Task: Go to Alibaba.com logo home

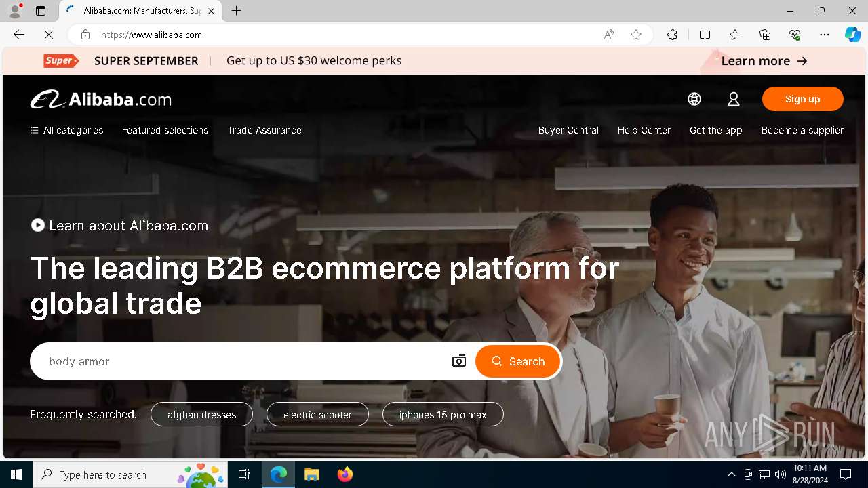Action: pyautogui.click(x=100, y=100)
